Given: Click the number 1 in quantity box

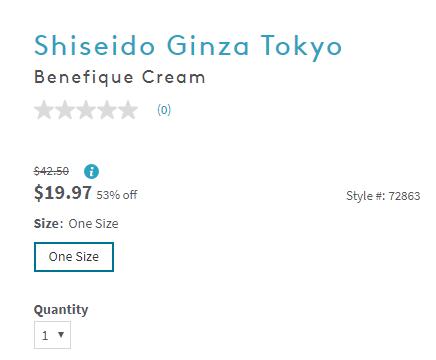Looking at the screenshot, I should point(45,335).
